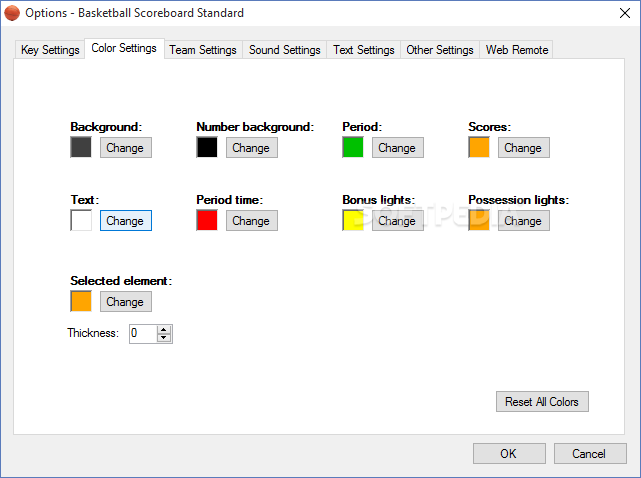The width and height of the screenshot is (641, 478).
Task: Click the orange Selected element swatch
Action: (x=81, y=301)
